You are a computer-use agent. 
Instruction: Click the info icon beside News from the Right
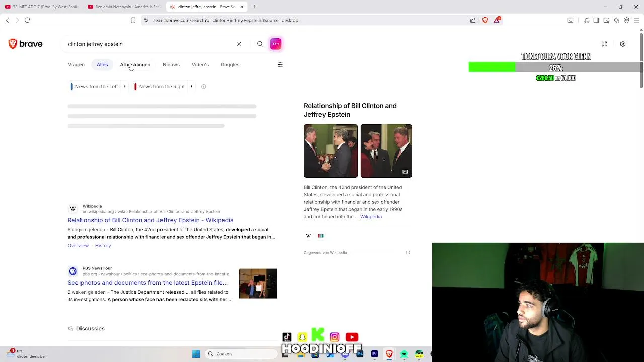(203, 87)
